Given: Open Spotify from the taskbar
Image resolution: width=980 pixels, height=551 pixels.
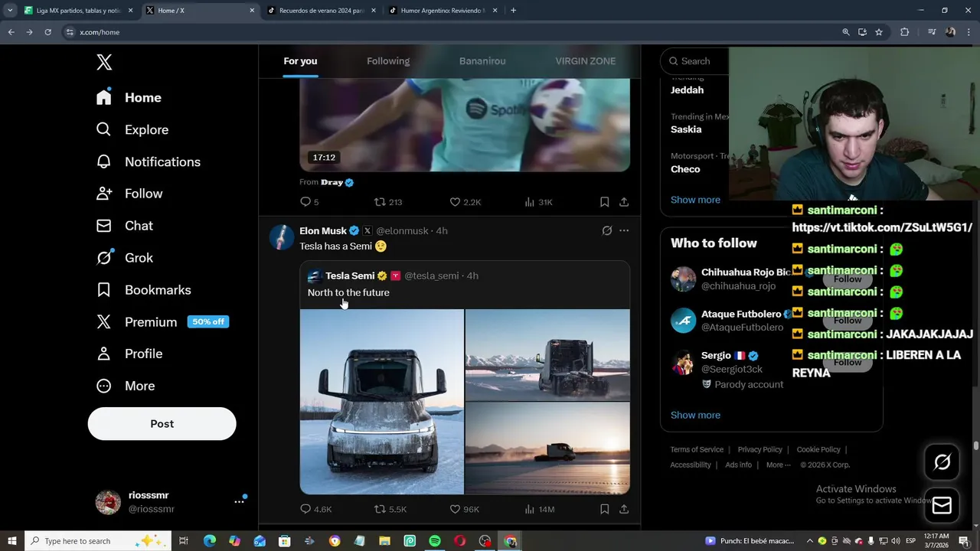Looking at the screenshot, I should point(435,541).
